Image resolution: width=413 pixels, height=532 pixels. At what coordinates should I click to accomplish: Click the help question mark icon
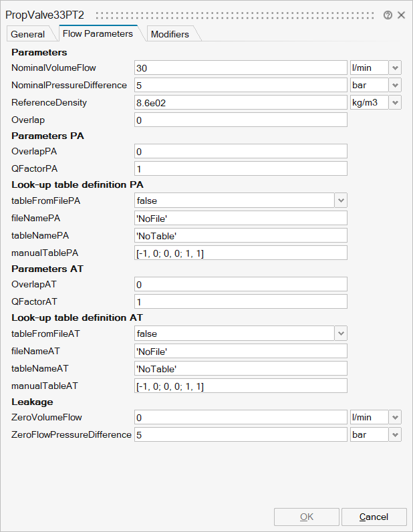pyautogui.click(x=388, y=15)
